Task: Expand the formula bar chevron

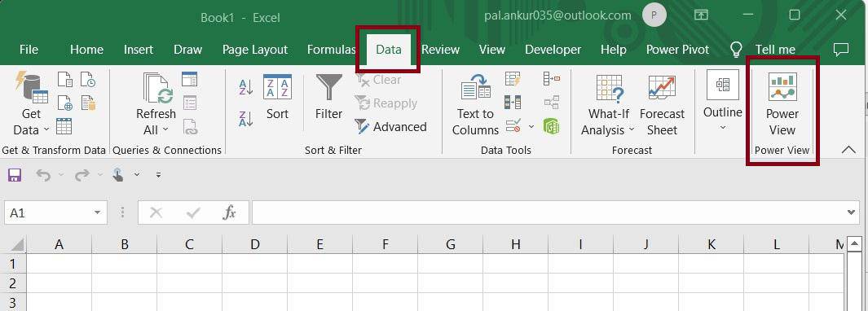Action: coord(852,212)
